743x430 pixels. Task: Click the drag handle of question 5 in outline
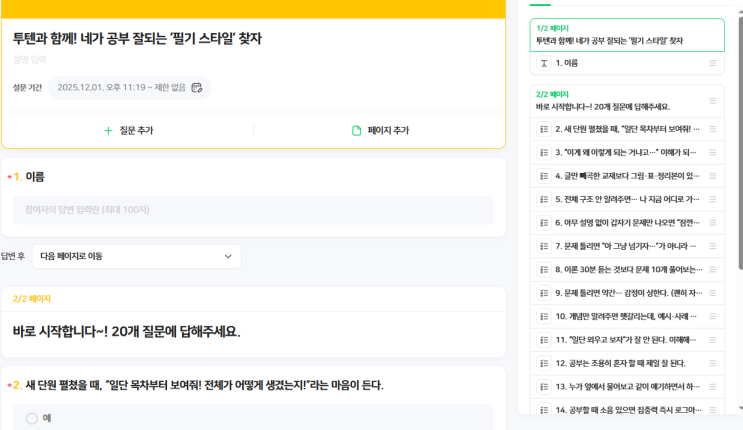pyautogui.click(x=712, y=199)
